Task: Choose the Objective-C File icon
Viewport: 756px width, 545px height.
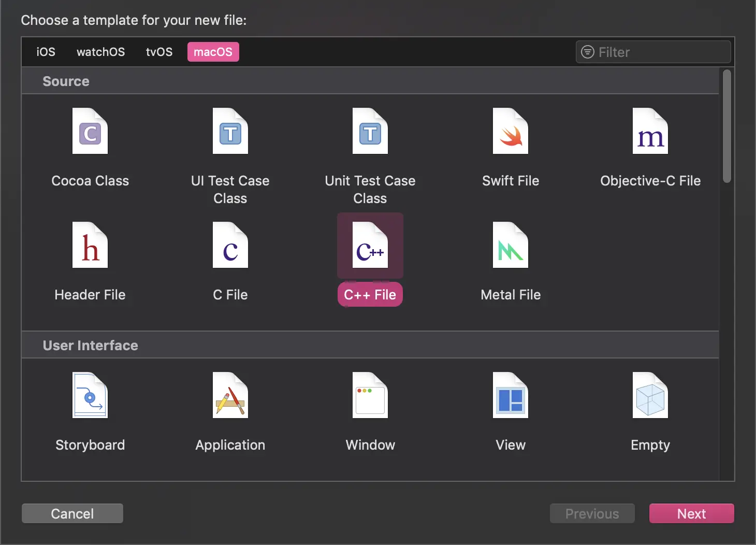Action: tap(650, 131)
